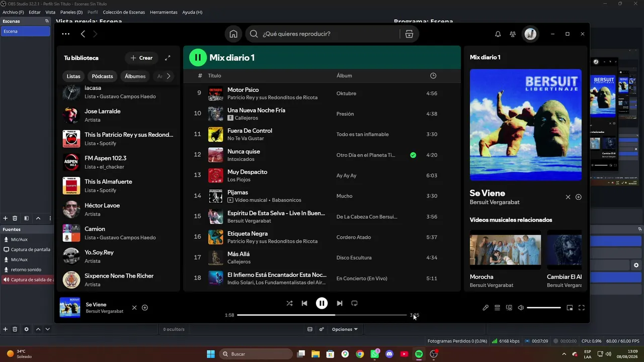Open the Browse icon in search bar
The width and height of the screenshot is (644, 362).
tap(409, 34)
